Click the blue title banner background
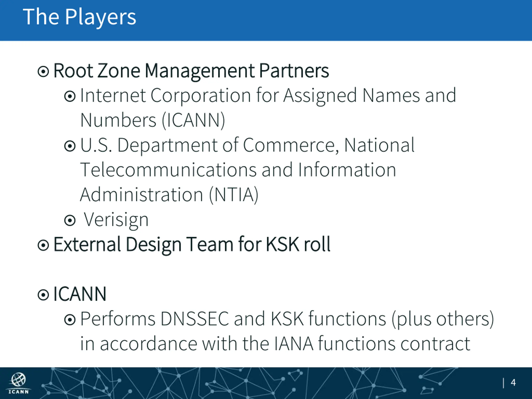 [x=313, y=20]
